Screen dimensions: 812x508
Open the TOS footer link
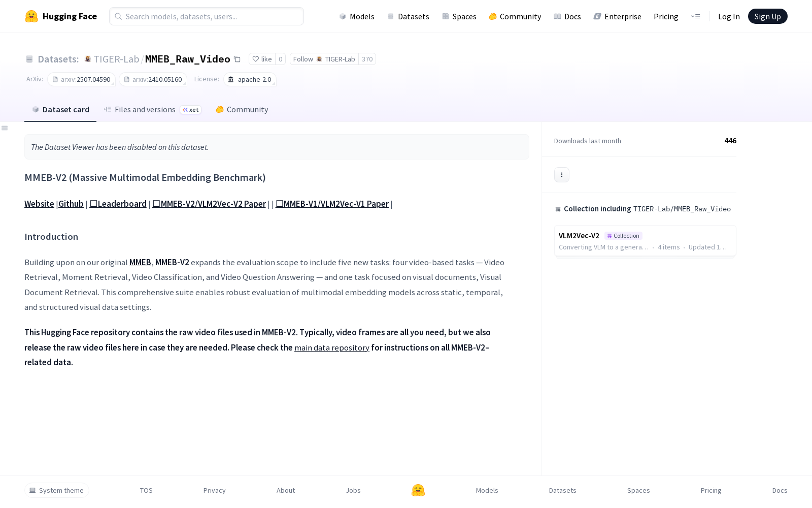pyautogui.click(x=146, y=490)
